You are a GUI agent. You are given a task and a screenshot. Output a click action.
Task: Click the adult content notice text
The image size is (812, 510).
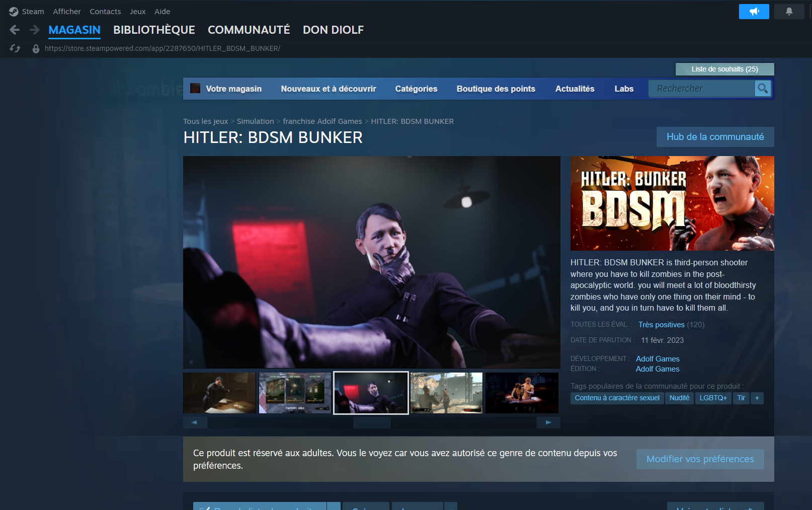(405, 459)
